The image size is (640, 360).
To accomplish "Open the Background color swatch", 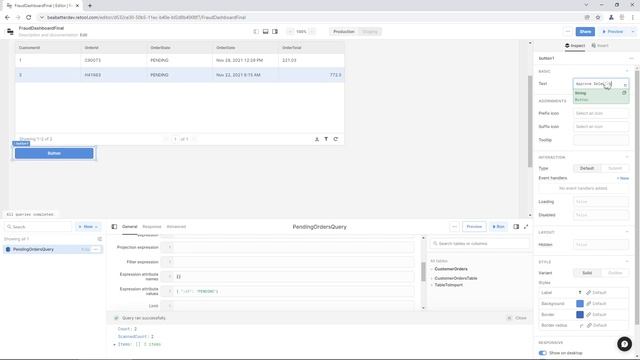I will [x=580, y=304].
